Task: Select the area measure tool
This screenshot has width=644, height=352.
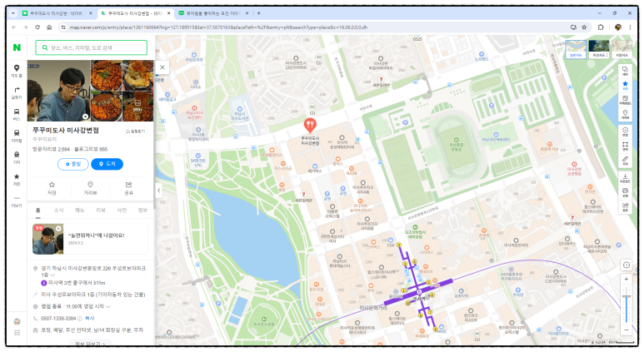Action: click(625, 146)
